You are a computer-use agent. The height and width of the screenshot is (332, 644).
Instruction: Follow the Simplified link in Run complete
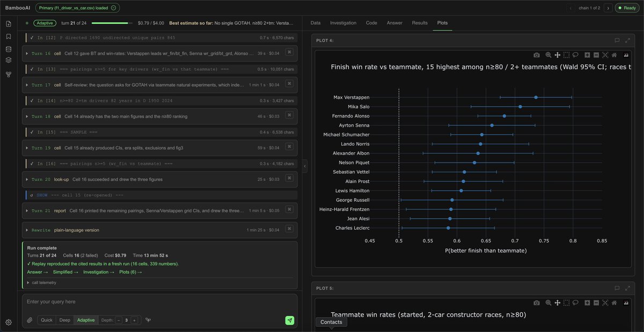(x=65, y=272)
